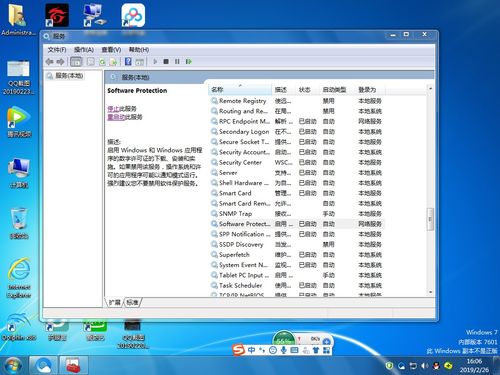Open the Recycle Bin desktop icon
500x375 pixels.
pos(19,223)
